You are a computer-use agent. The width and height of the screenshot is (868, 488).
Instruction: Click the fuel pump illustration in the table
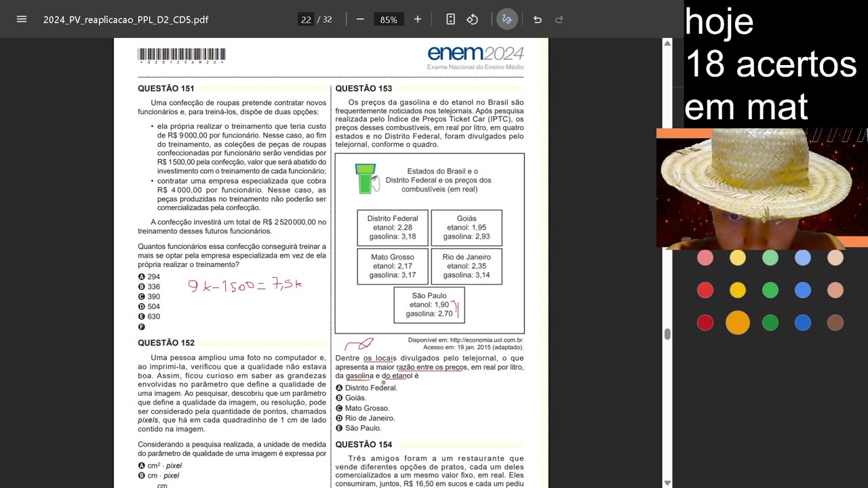pyautogui.click(x=367, y=179)
